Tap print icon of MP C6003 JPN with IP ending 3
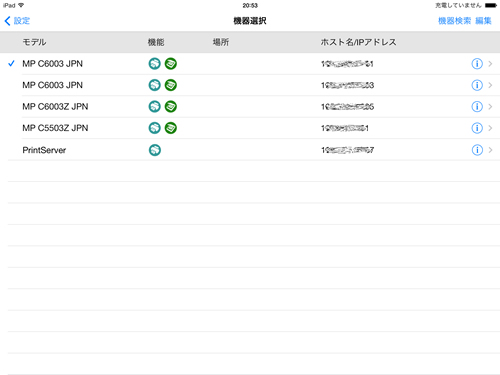This screenshot has height=375, width=500. (x=154, y=85)
